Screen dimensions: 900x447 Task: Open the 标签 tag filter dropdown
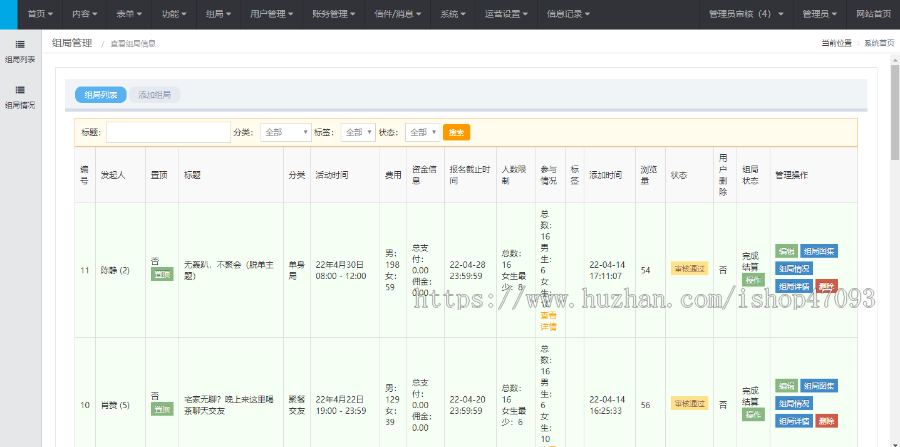point(358,132)
